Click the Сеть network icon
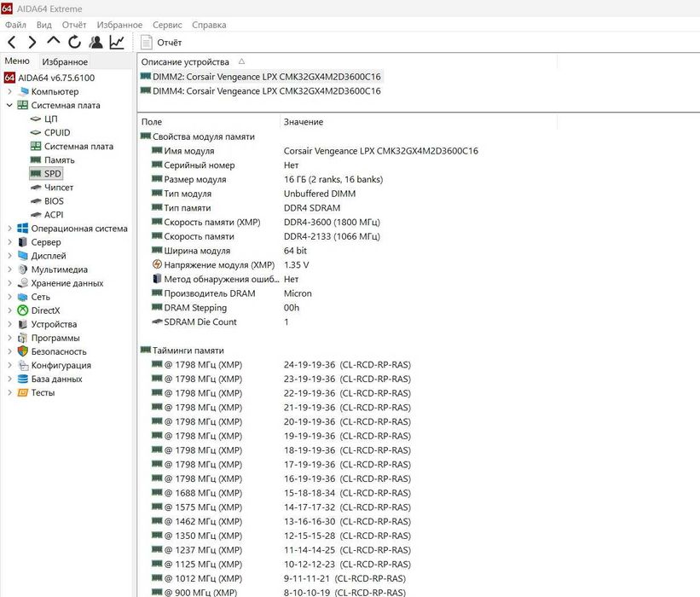This screenshot has height=597, width=700. [23, 297]
